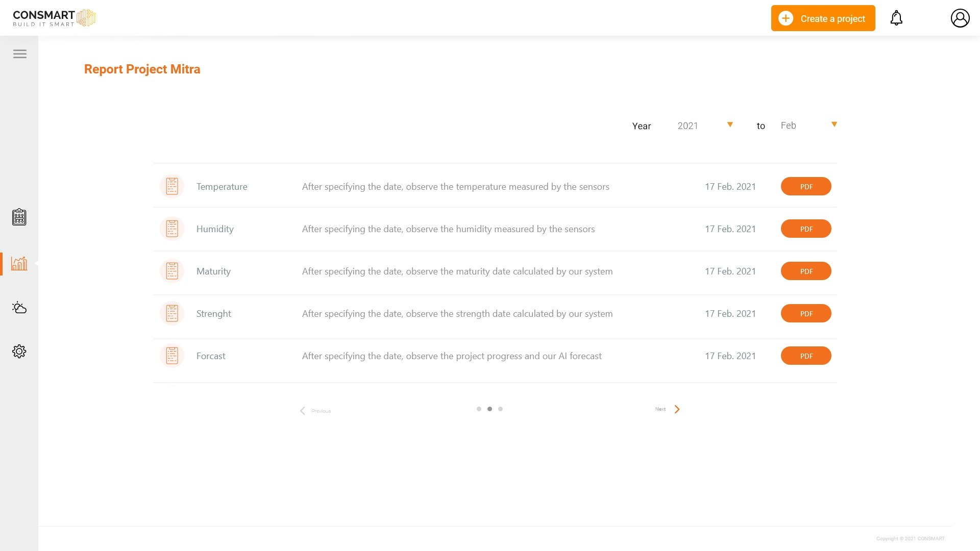The image size is (980, 551).
Task: Open settings gear in sidebar
Action: tap(19, 352)
